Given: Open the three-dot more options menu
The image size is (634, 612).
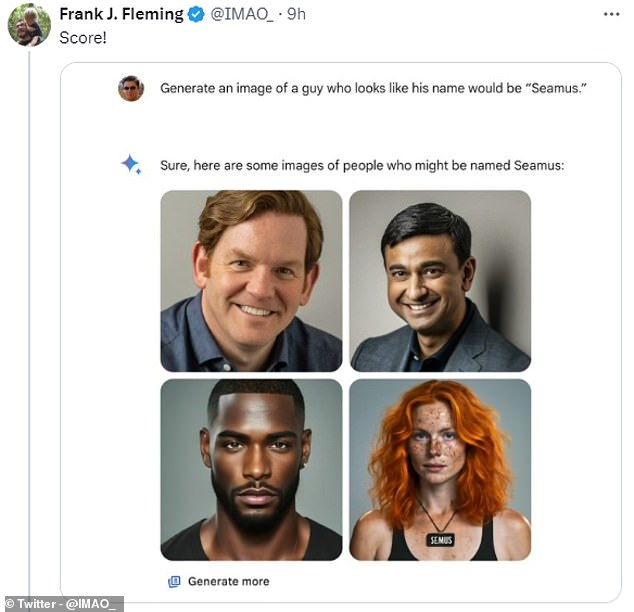Looking at the screenshot, I should click(611, 15).
